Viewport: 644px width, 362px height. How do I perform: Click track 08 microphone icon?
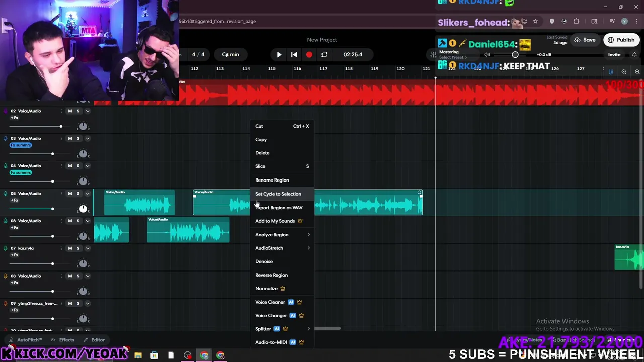tap(6, 276)
